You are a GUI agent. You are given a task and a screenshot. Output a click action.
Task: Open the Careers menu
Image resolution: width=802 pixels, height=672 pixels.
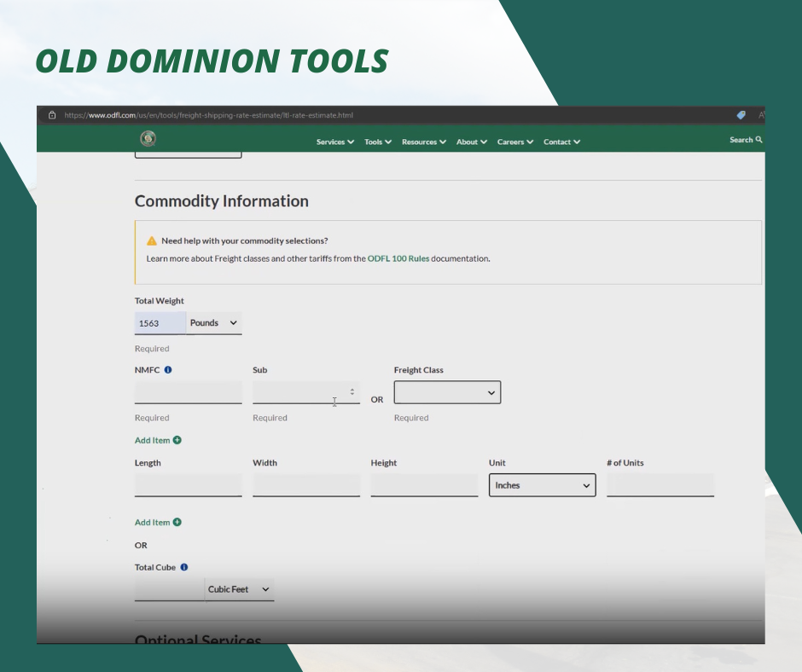[515, 142]
